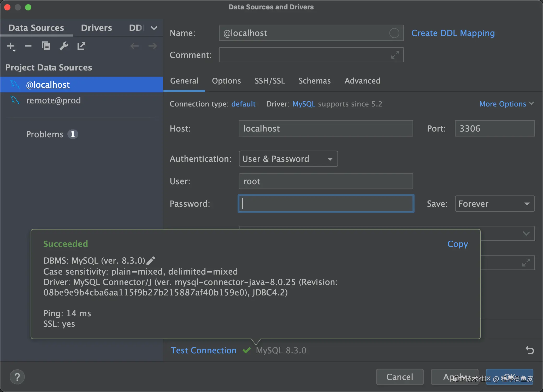This screenshot has width=543, height=392.
Task: Click the Duplicate data source icon
Action: pos(46,46)
